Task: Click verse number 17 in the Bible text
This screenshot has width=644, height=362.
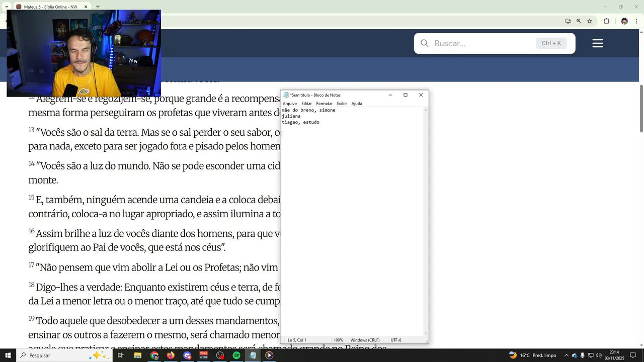Action: (31, 264)
